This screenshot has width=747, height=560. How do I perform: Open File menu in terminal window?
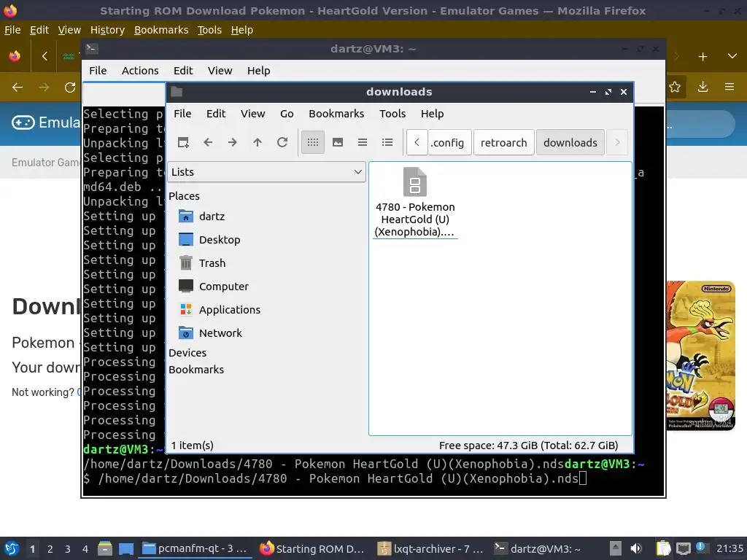tap(98, 71)
